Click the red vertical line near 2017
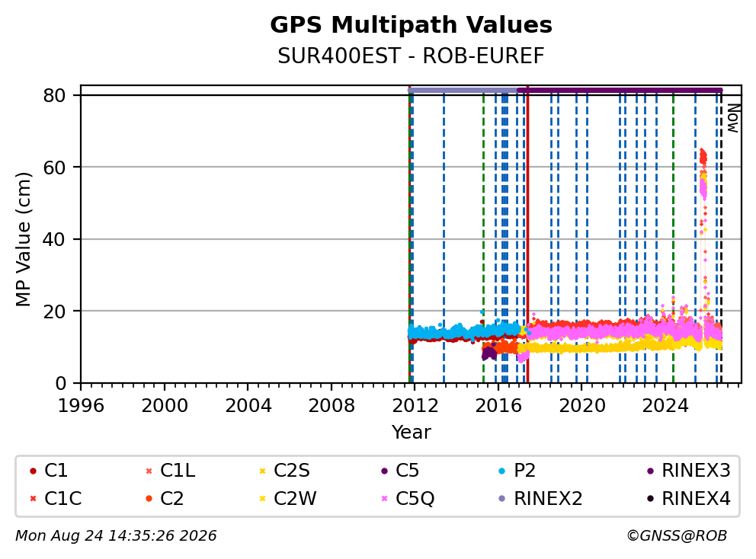This screenshot has width=756, height=559. (527, 236)
